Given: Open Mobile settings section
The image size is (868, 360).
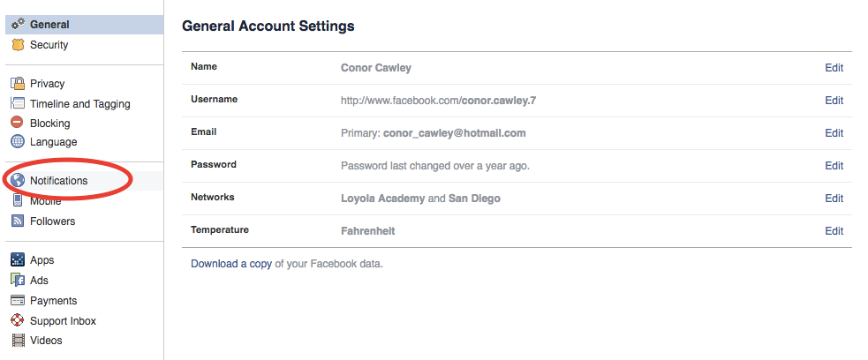Looking at the screenshot, I should coord(45,201).
